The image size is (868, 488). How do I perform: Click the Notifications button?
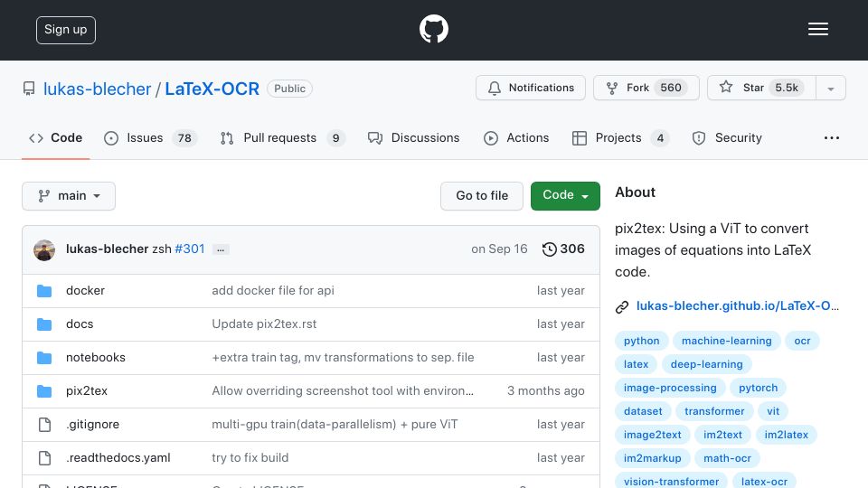531,88
